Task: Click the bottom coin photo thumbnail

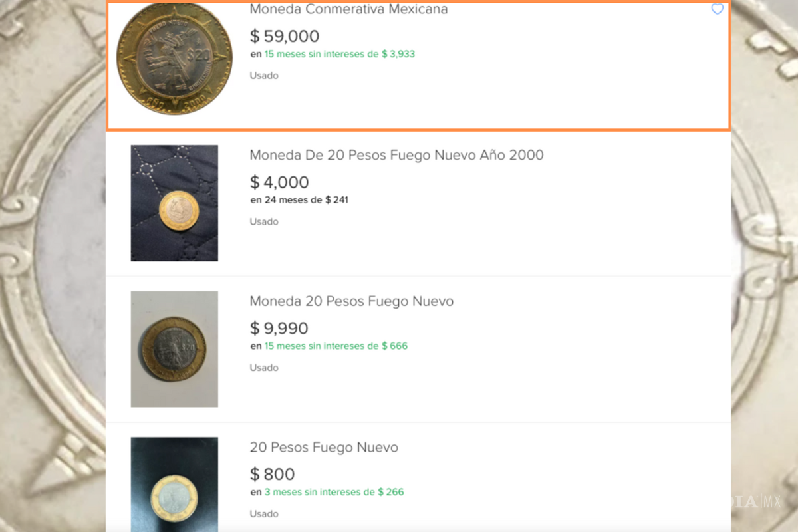Action: [174, 484]
